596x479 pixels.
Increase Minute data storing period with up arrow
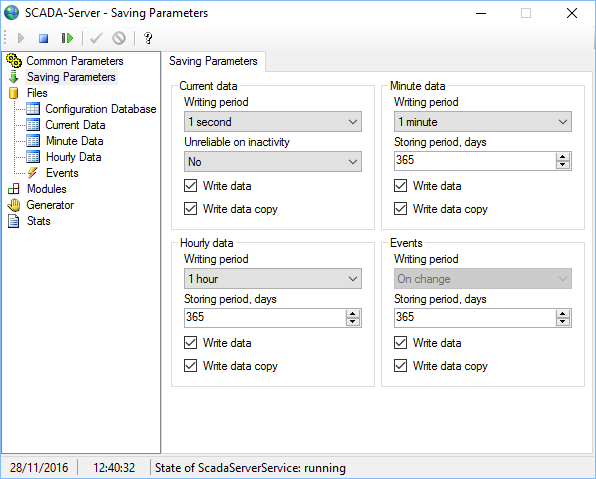coord(563,157)
